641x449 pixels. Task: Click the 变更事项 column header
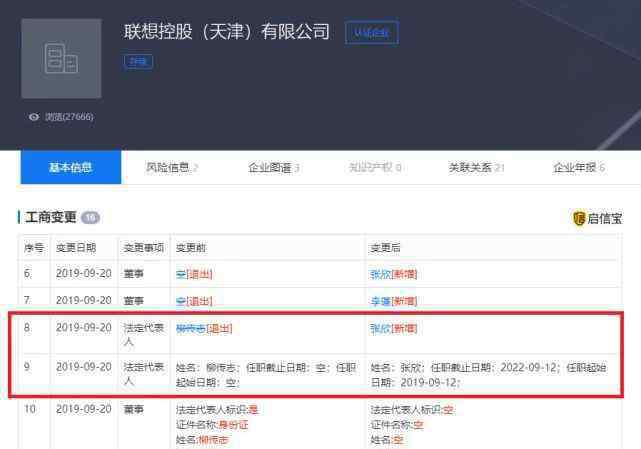(143, 248)
